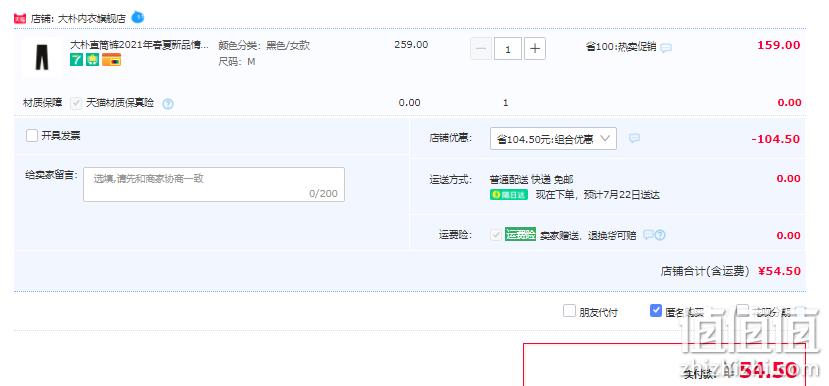This screenshot has width=829, height=386.
Task: Click the 店铺合计(含运费) label
Action: 705,271
